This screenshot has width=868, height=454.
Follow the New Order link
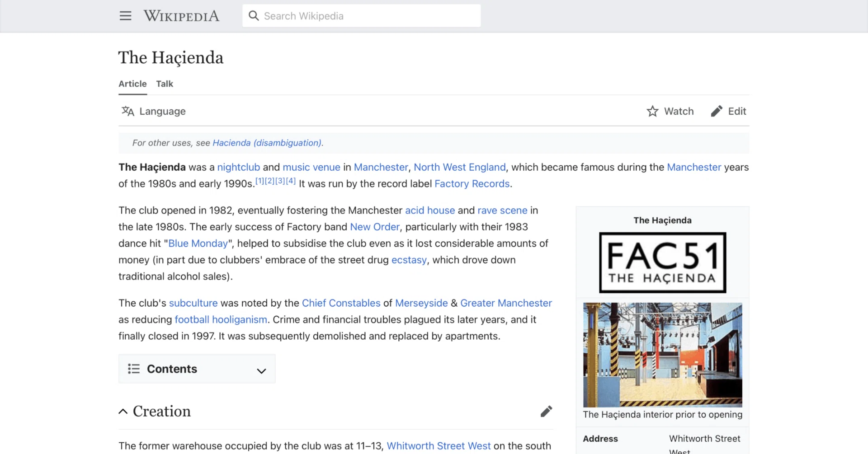click(375, 227)
